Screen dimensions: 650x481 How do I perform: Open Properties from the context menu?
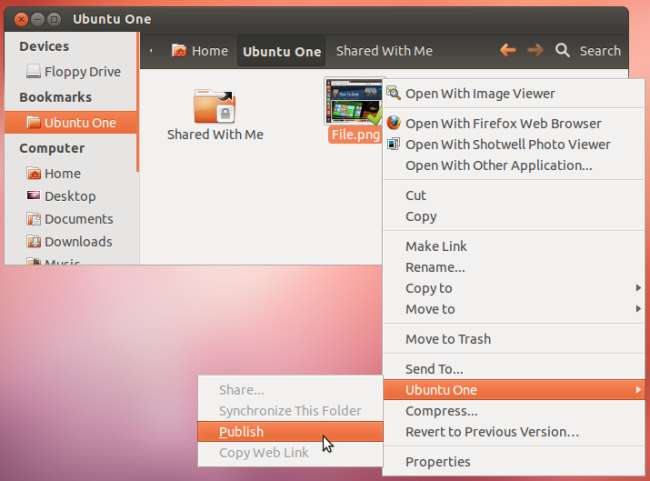tap(514, 462)
